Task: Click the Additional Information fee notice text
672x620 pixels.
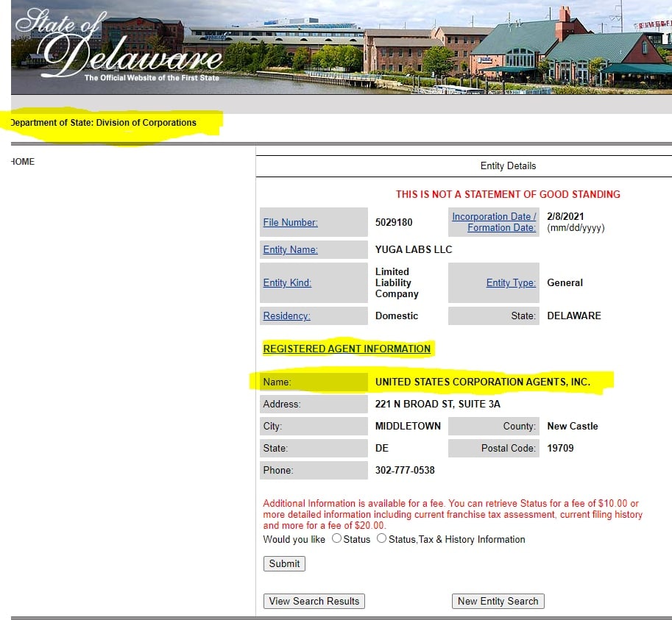Action: click(x=453, y=514)
